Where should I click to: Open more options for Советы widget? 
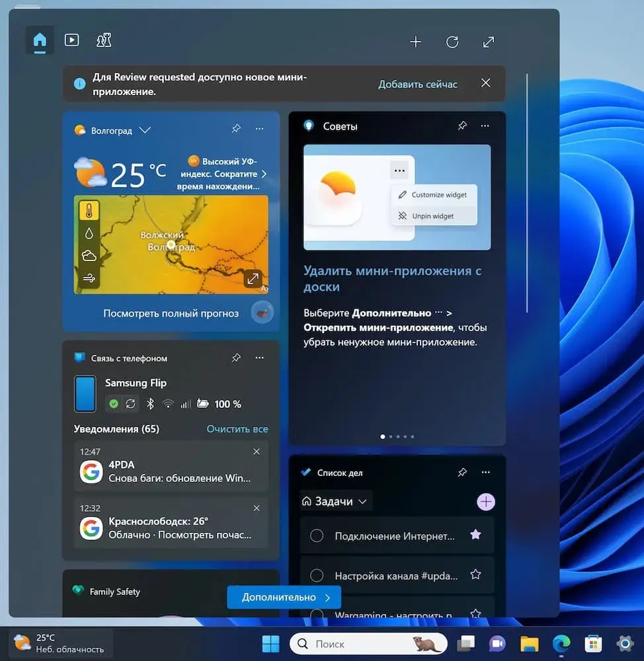[485, 126]
